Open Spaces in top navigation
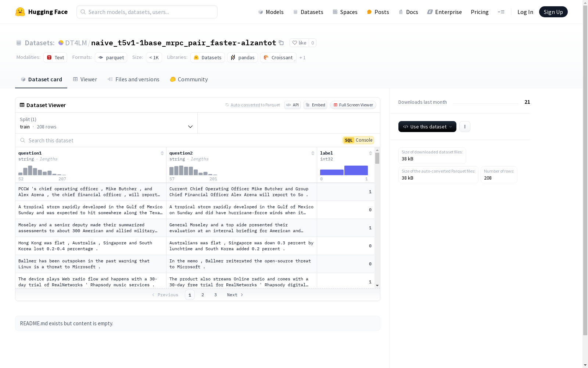The width and height of the screenshot is (588, 368). [x=345, y=12]
